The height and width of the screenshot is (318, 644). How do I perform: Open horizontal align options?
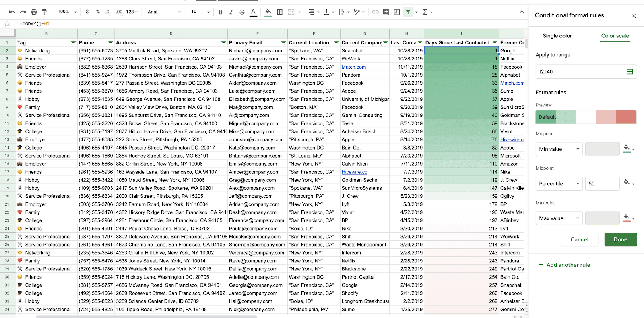coord(314,12)
